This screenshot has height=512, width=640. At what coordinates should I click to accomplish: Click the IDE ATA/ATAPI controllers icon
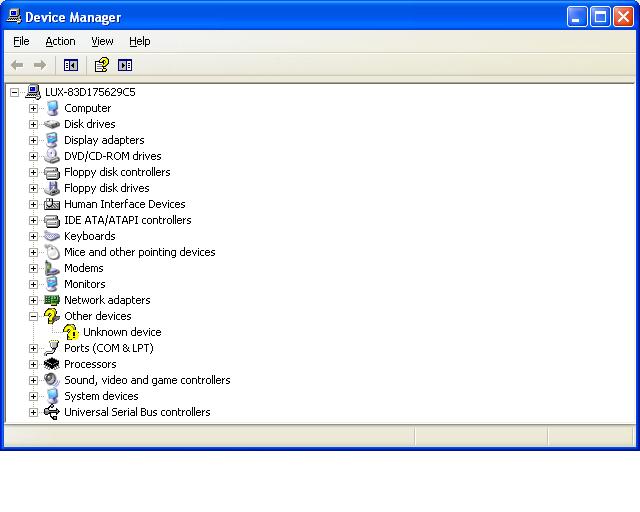pyautogui.click(x=52, y=220)
